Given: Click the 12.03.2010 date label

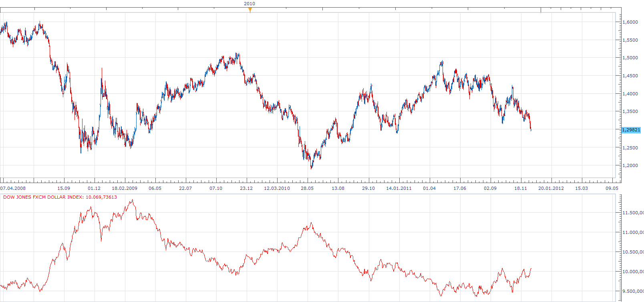Looking at the screenshot, I should pyautogui.click(x=277, y=188).
